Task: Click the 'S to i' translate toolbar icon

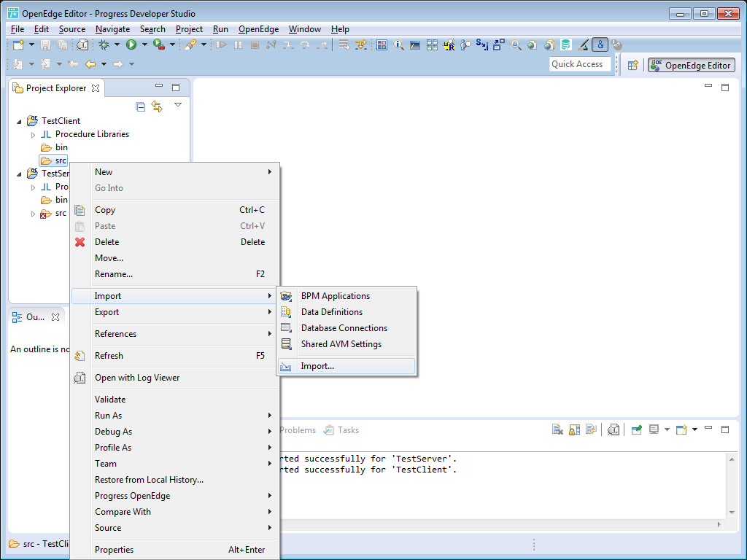Action: point(481,44)
